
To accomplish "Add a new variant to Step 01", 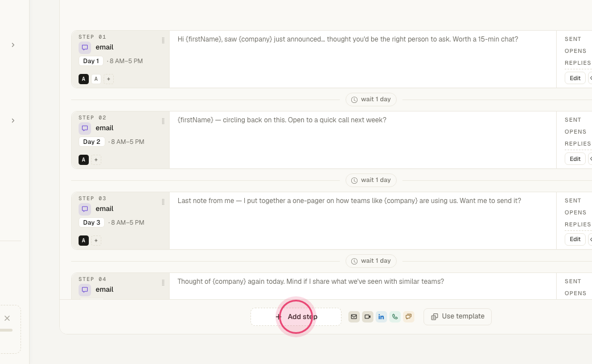I will point(108,79).
